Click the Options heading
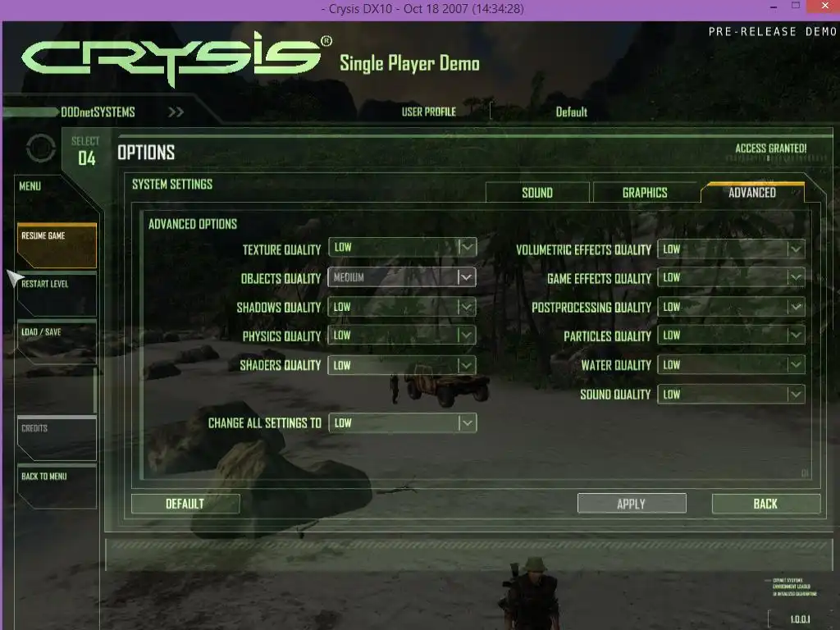Image resolution: width=840 pixels, height=630 pixels. (x=146, y=153)
